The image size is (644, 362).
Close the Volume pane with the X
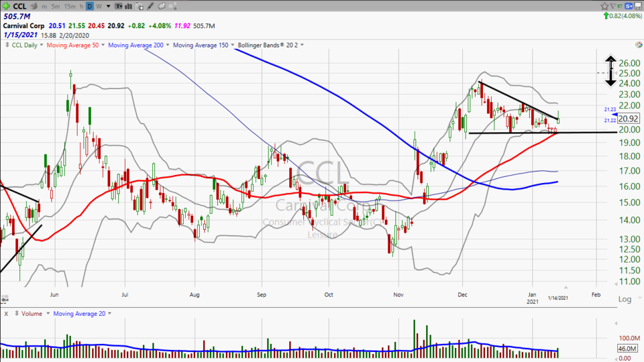(6, 314)
